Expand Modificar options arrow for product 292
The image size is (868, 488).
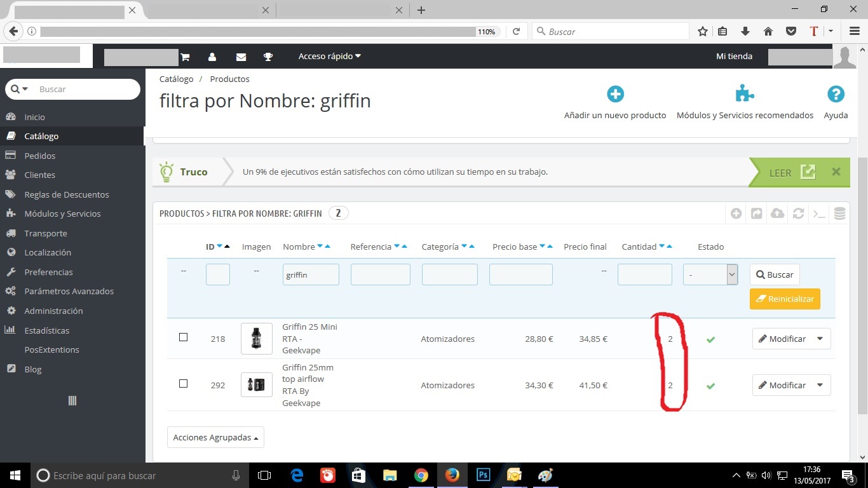click(x=820, y=385)
